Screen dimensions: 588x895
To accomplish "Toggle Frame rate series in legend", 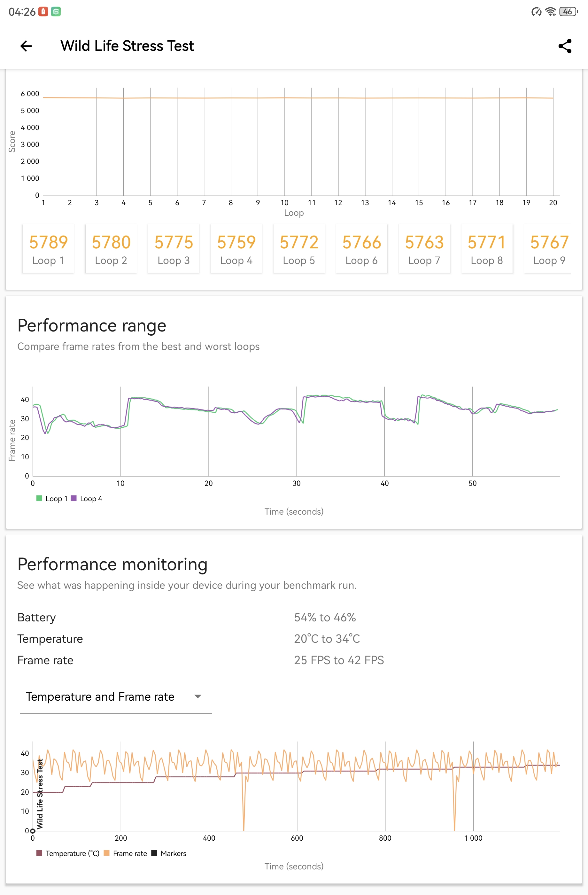I will pyautogui.click(x=125, y=853).
